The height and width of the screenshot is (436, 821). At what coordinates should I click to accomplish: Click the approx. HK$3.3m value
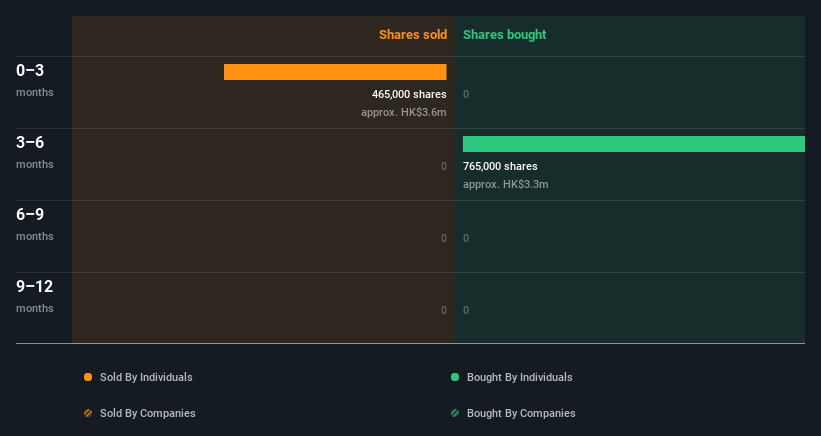point(506,184)
